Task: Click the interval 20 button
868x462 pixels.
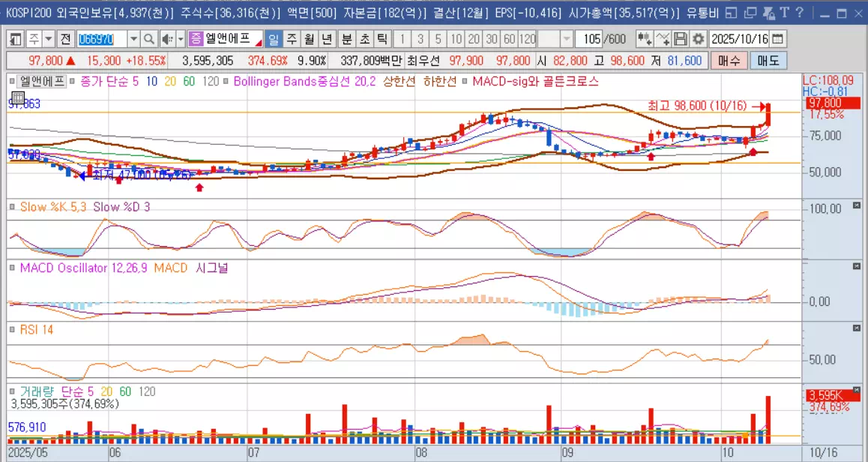Action: pos(474,39)
